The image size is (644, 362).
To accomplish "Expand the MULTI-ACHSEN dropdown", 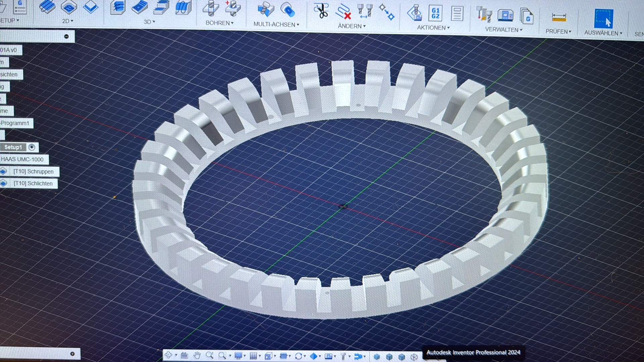I will click(x=276, y=24).
